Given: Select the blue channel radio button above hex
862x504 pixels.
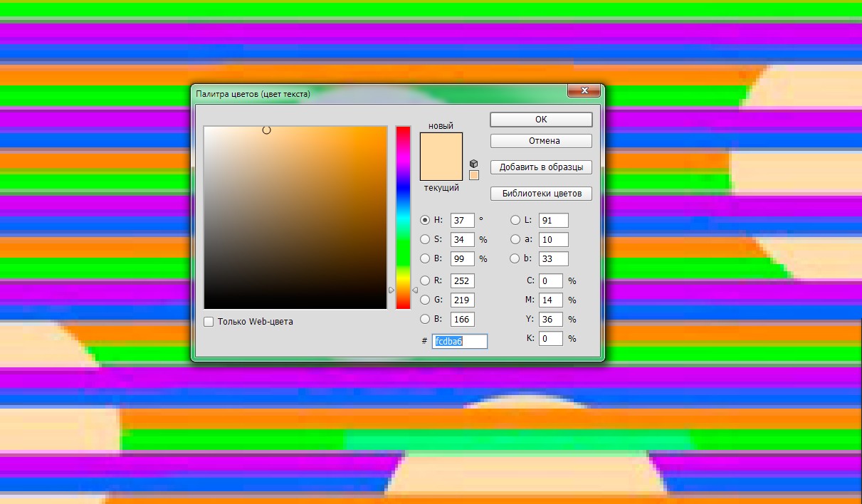Looking at the screenshot, I should click(x=425, y=319).
